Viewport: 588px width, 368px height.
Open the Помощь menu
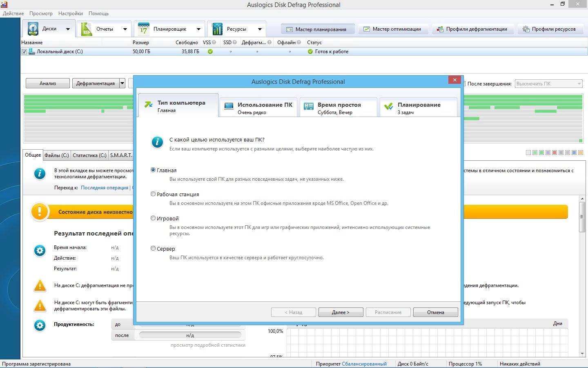[99, 13]
